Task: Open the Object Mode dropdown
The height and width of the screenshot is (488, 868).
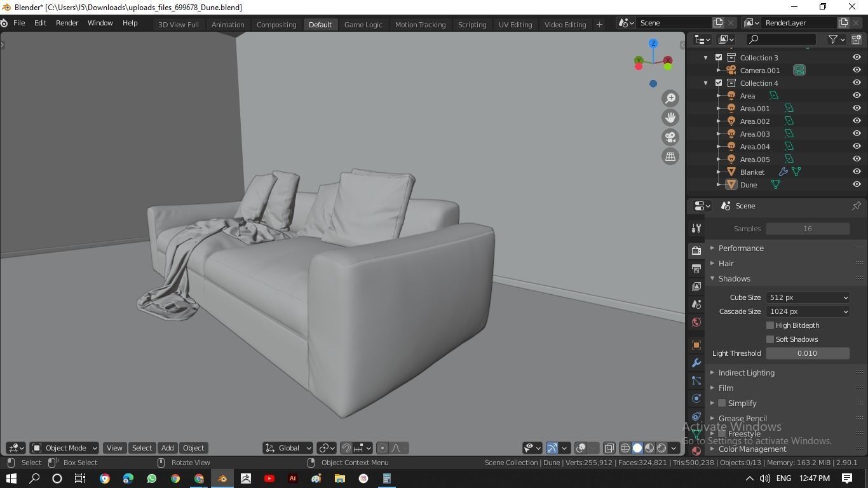Action: point(64,448)
